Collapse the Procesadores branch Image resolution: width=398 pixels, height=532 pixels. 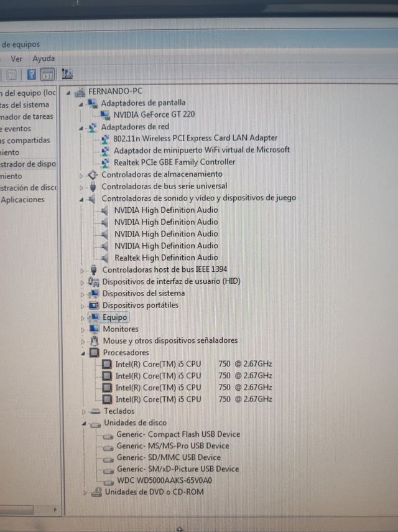tap(83, 353)
